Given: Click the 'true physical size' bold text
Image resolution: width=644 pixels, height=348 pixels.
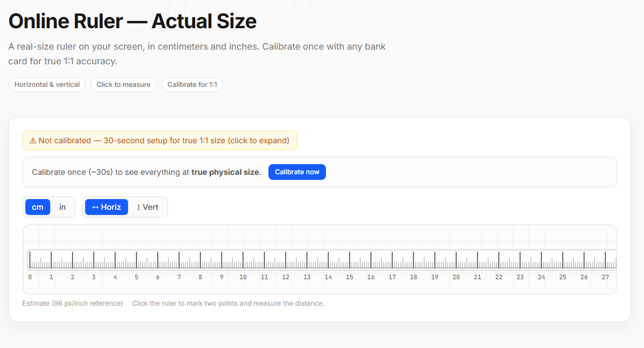Looking at the screenshot, I should 226,172.
